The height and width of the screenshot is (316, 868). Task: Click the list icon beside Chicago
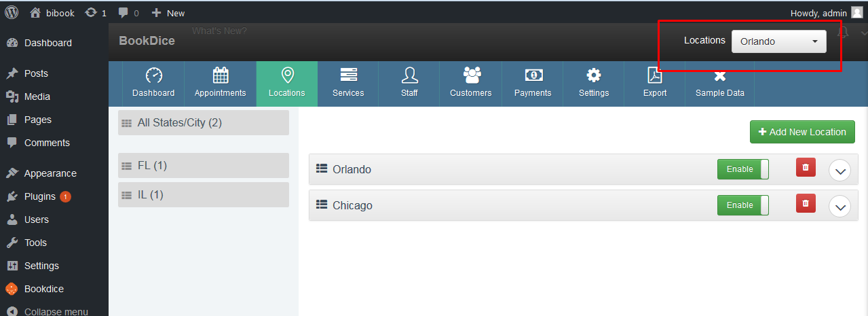pos(322,205)
